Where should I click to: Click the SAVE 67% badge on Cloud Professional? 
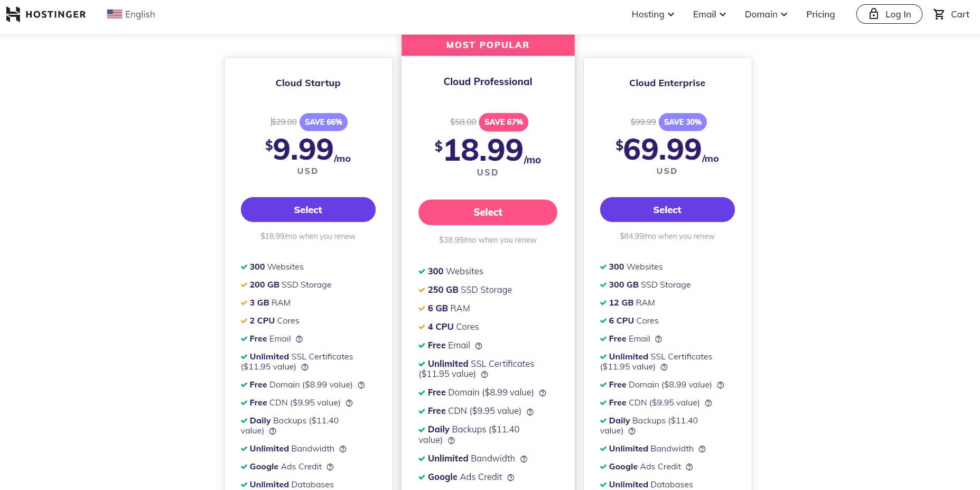[503, 122]
